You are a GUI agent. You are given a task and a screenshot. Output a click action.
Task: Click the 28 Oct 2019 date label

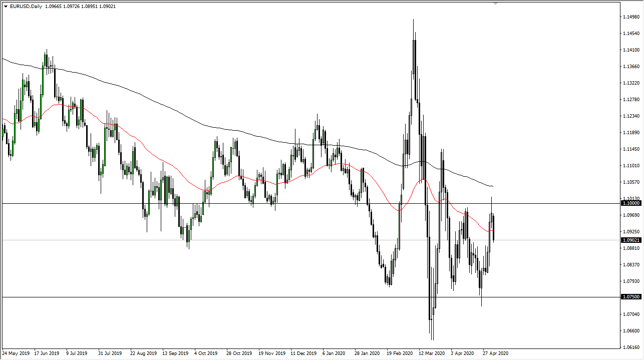point(238,353)
